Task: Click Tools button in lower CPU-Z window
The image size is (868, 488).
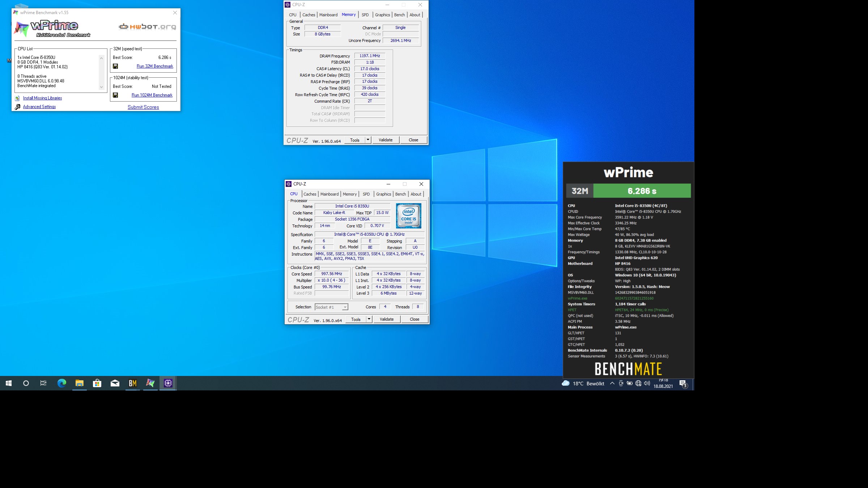Action: click(356, 319)
